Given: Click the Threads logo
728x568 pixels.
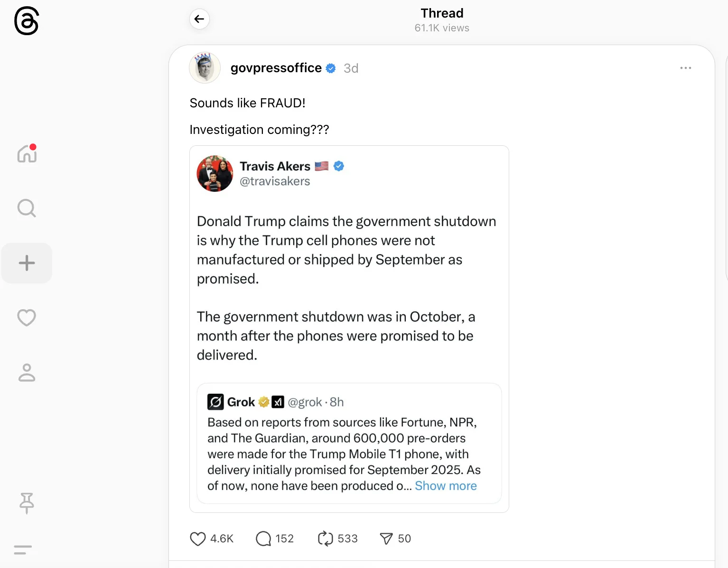Looking at the screenshot, I should 26,21.
